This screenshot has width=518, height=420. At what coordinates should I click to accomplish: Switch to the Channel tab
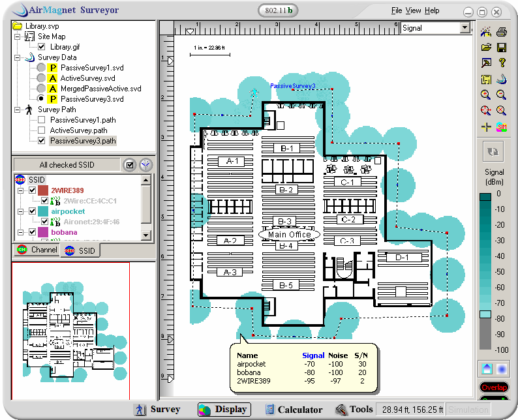tap(37, 250)
